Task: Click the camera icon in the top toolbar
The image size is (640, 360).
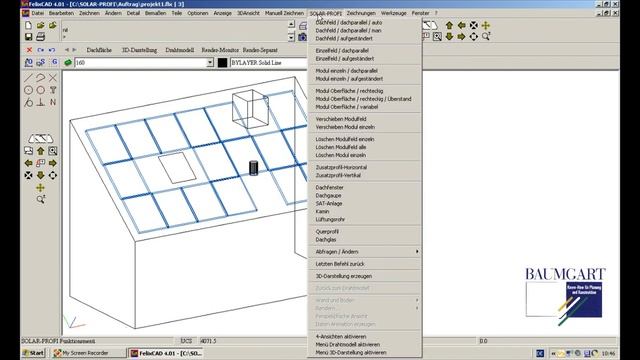Action: [302, 37]
